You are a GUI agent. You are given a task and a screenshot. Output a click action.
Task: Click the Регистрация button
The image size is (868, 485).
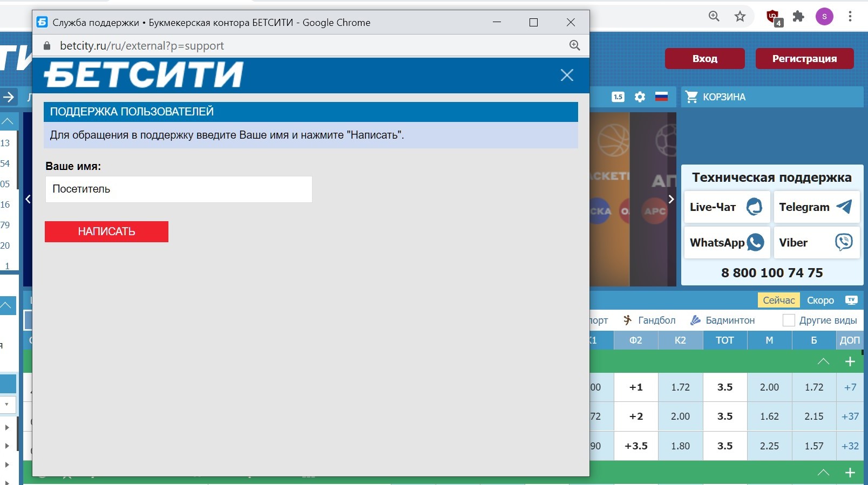click(x=804, y=58)
